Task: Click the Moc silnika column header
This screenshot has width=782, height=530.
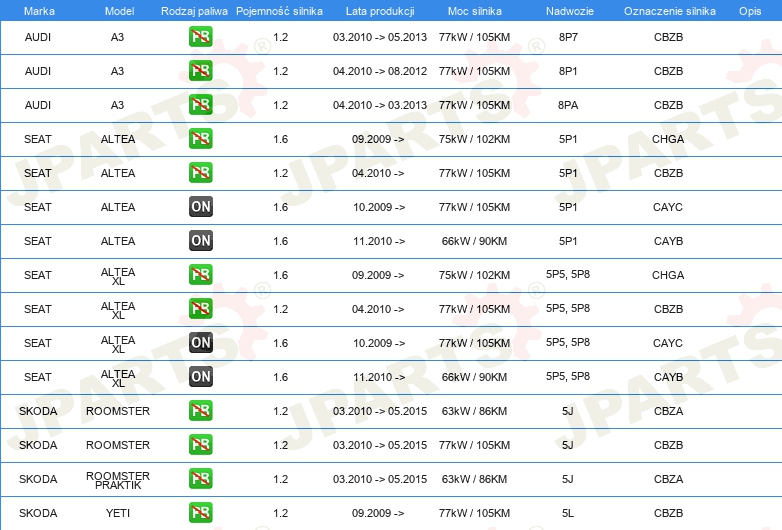Action: pyautogui.click(x=474, y=11)
